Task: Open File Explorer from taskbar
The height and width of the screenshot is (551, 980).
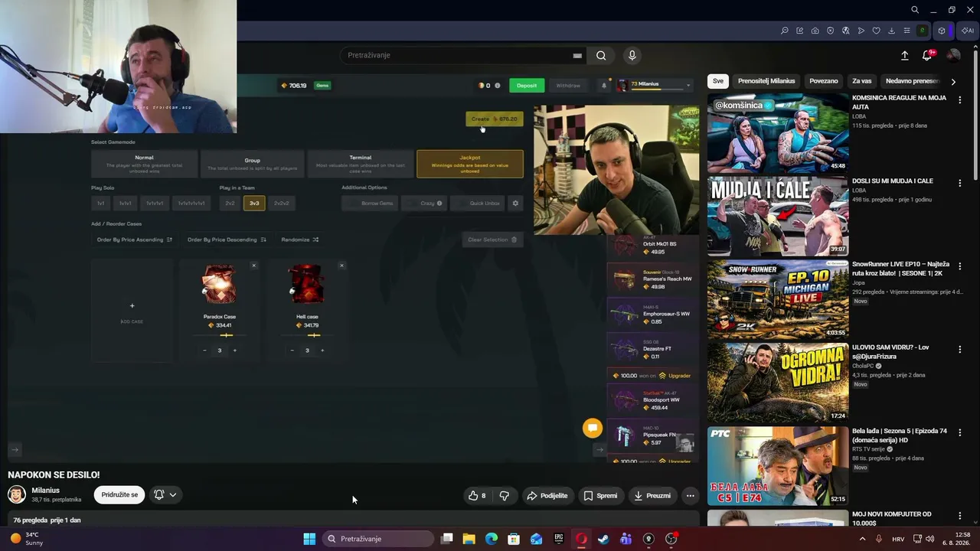Action: point(469,539)
